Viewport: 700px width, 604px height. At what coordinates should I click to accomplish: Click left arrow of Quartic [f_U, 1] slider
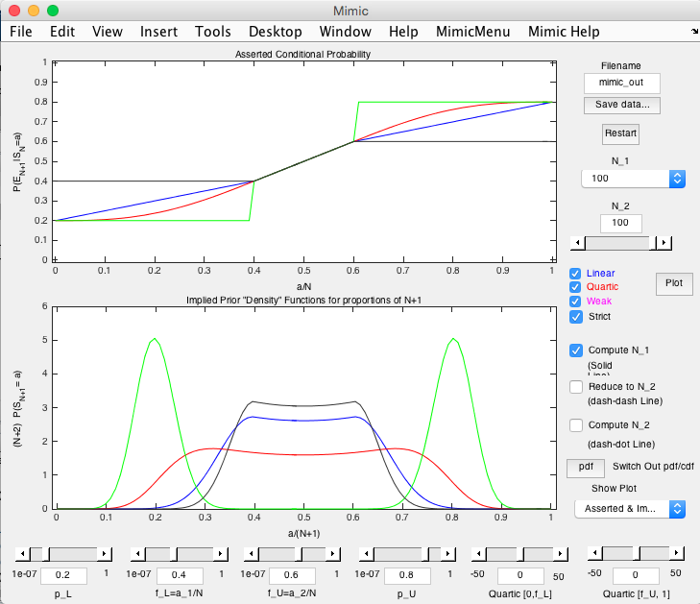pos(595,553)
